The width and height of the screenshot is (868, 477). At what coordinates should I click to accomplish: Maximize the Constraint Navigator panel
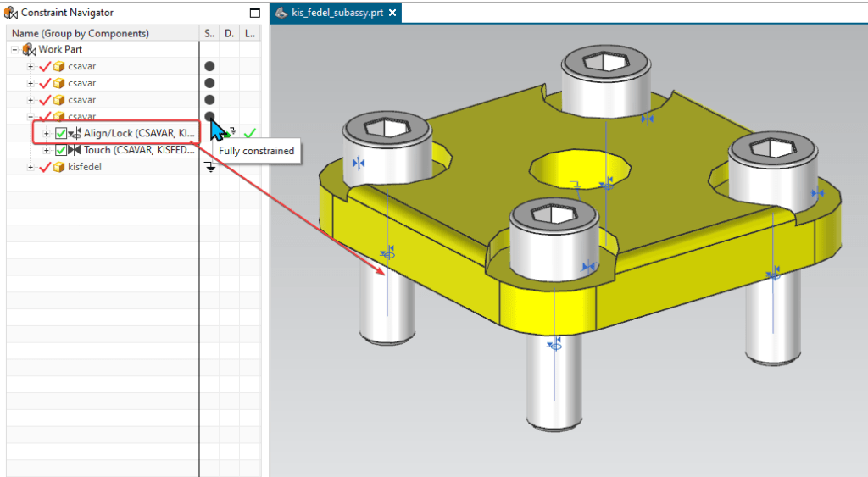(x=254, y=13)
